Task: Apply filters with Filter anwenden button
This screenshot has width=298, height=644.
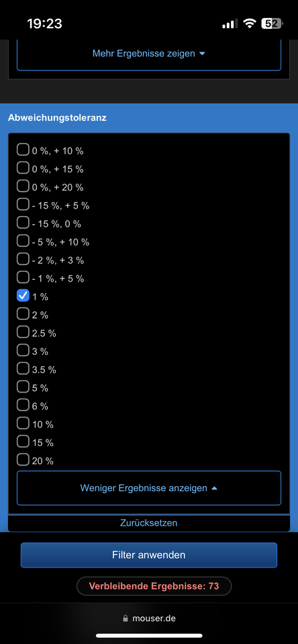Action: [x=149, y=555]
